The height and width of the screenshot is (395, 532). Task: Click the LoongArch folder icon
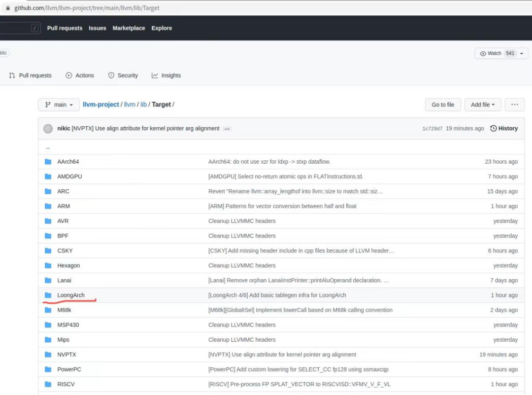tap(48, 295)
